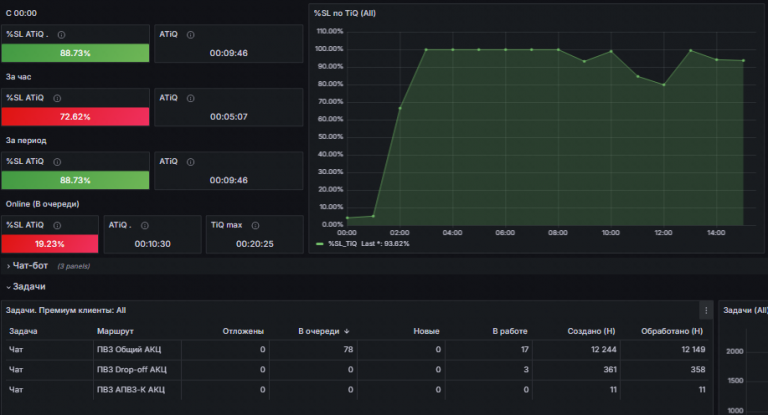The image size is (768, 415).
Task: Click the (3 panels) label beside Чат-бот
Action: pos(73,267)
